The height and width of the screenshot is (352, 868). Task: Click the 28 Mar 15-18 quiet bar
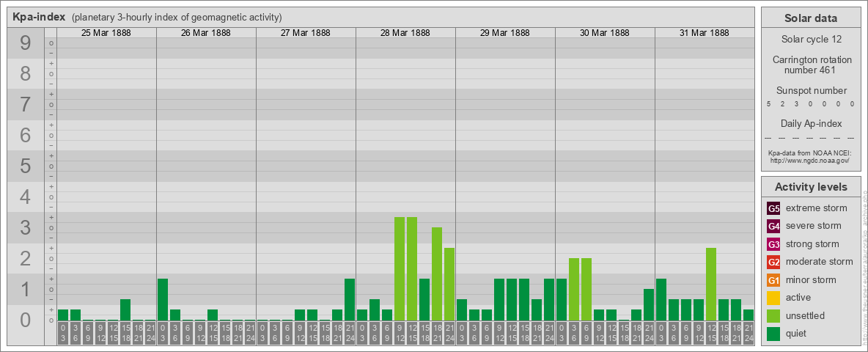(x=424, y=299)
